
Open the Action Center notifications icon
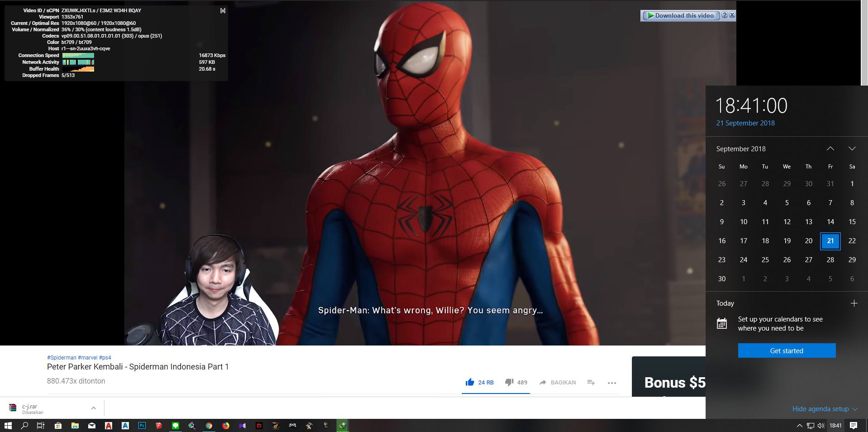coord(854,426)
